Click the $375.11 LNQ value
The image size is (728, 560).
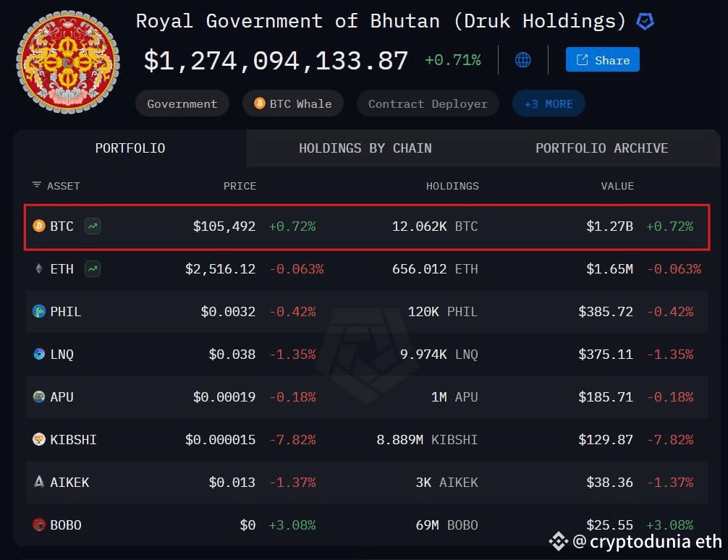(x=606, y=355)
